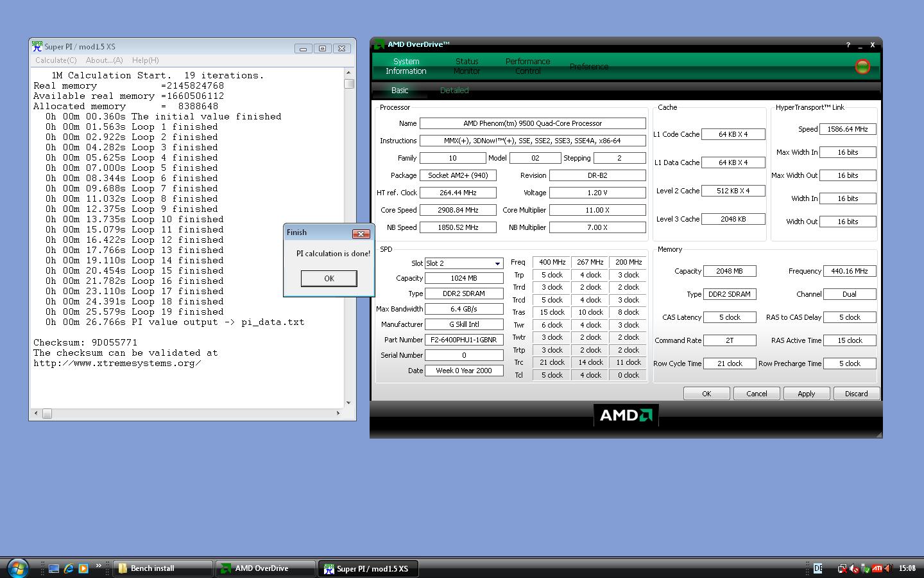Open the Windows Start orb

(17, 568)
